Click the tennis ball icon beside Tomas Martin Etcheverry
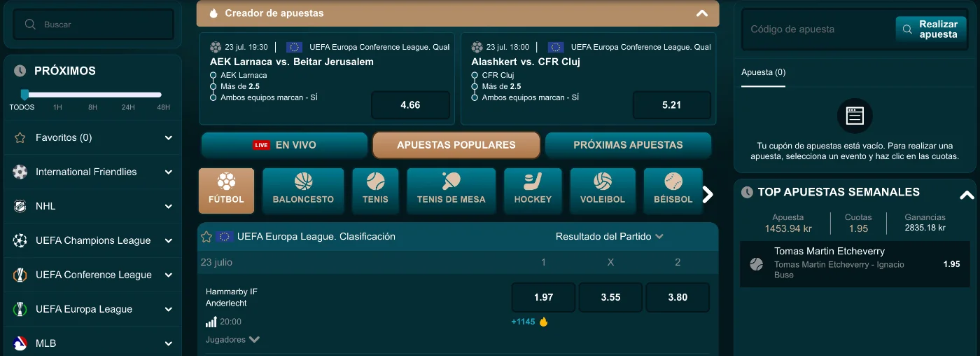980x356 pixels. 756,264
